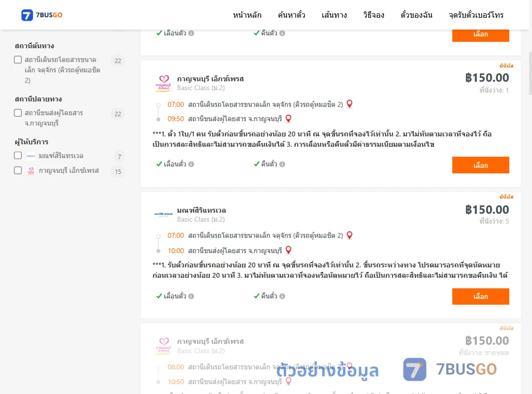Select the 07:00–10:00 มณฑ์สิรินทรเวล trip
This screenshot has height=394, width=532.
[x=480, y=296]
